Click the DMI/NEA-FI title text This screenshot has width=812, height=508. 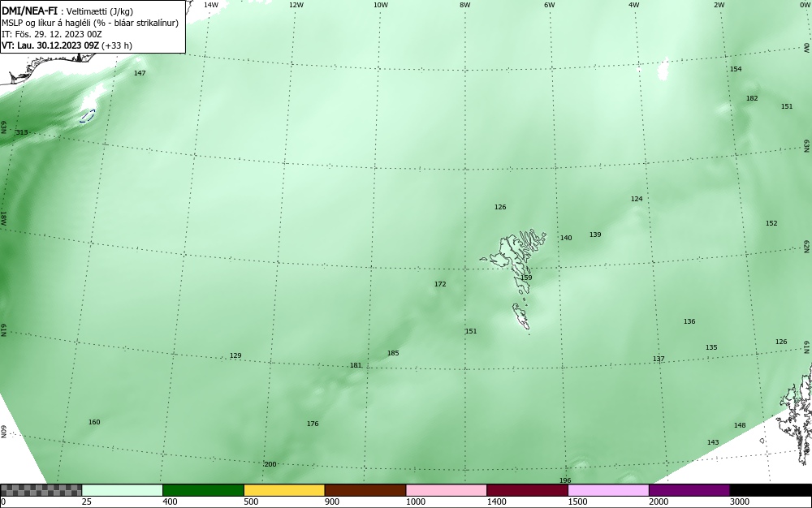pyautogui.click(x=29, y=11)
